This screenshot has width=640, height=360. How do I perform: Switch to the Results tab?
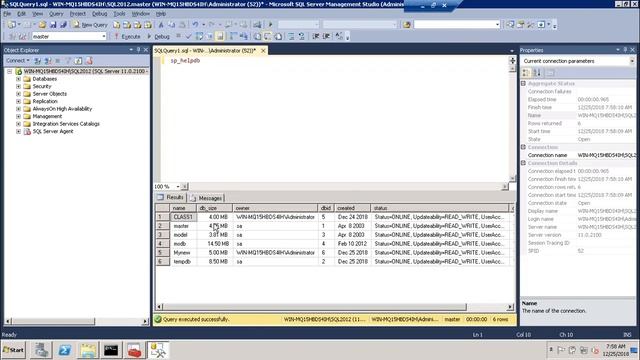(171, 198)
